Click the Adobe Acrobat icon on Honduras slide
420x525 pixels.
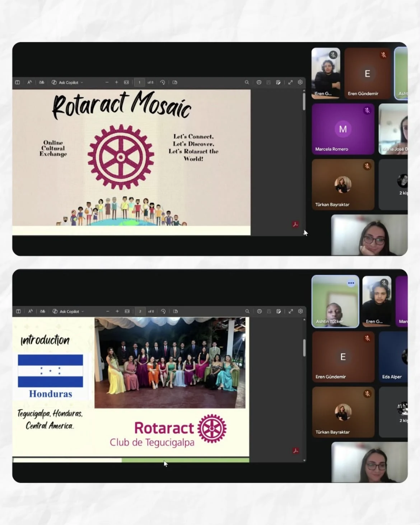[x=296, y=451]
